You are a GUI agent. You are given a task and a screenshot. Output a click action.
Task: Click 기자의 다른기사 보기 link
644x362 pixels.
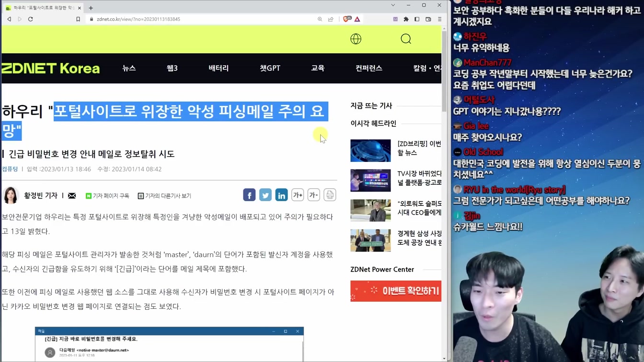pyautogui.click(x=164, y=196)
